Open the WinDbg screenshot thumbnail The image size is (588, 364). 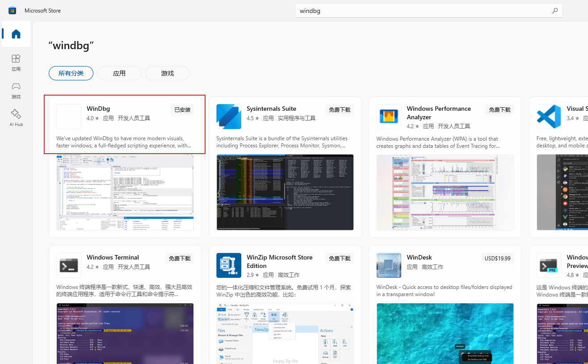(125, 192)
